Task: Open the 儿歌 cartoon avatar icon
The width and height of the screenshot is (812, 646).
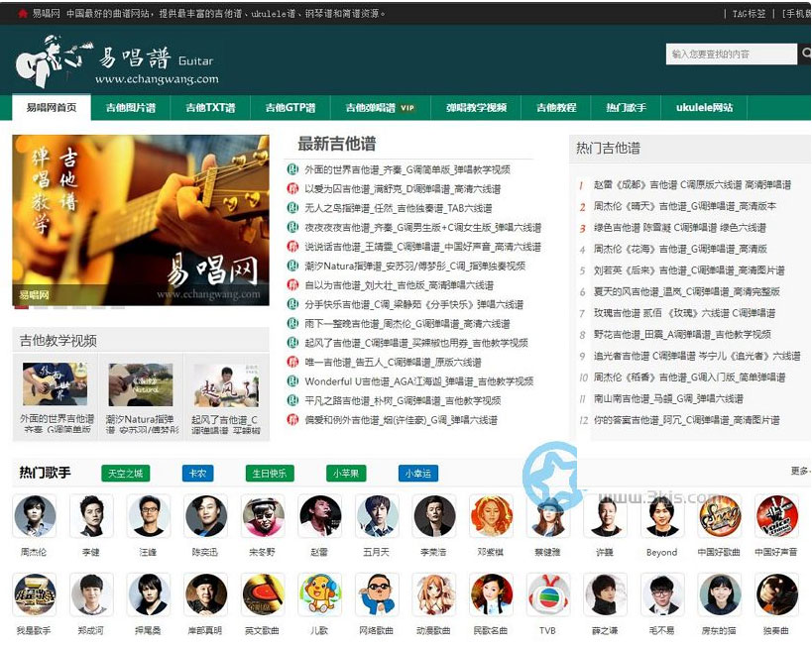Action: [x=318, y=594]
